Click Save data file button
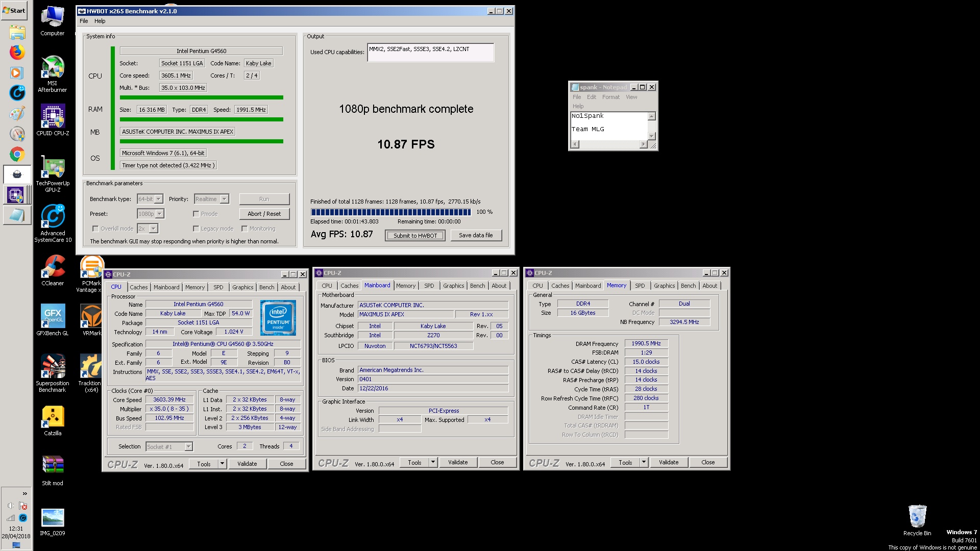The image size is (980, 551). coord(476,235)
